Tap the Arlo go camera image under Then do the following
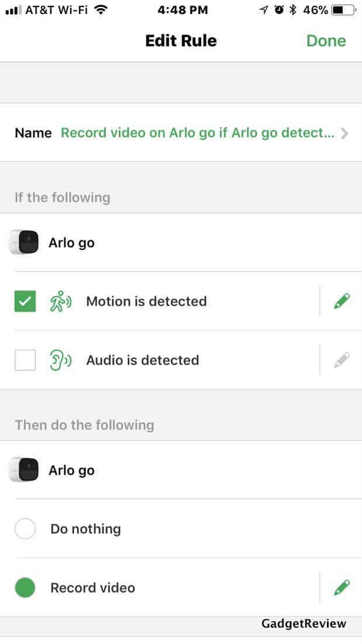 (24, 470)
